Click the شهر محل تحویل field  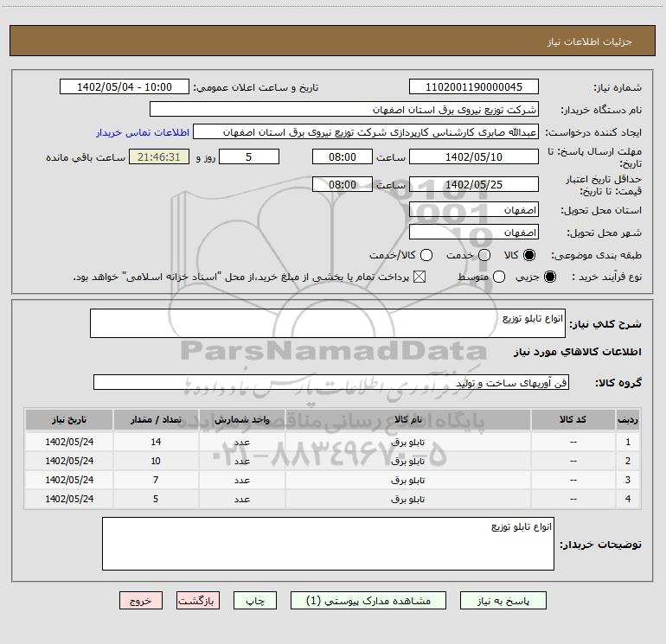pos(474,233)
